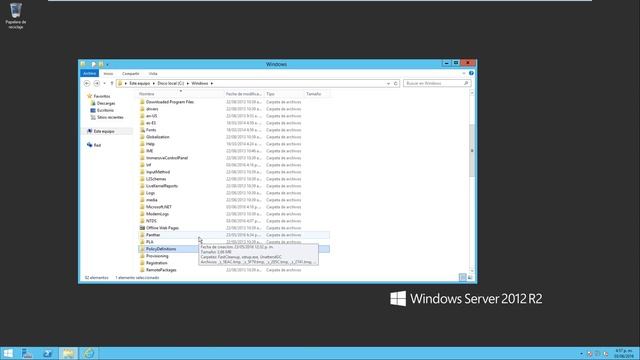This screenshot has width=640, height=360.
Task: Select Sitios recientes in the navigation pane
Action: pos(110,117)
